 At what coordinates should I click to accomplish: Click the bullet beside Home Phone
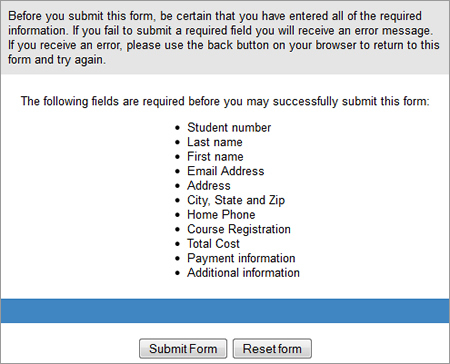(178, 215)
